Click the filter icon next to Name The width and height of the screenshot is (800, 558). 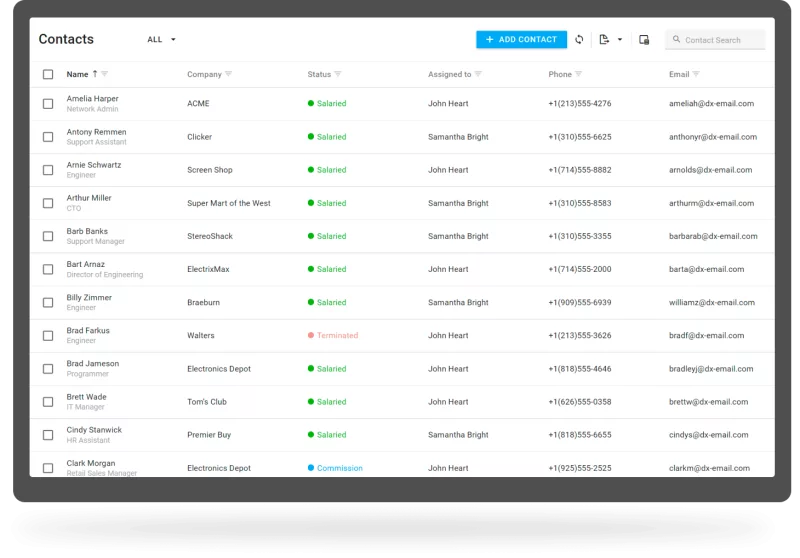[105, 74]
